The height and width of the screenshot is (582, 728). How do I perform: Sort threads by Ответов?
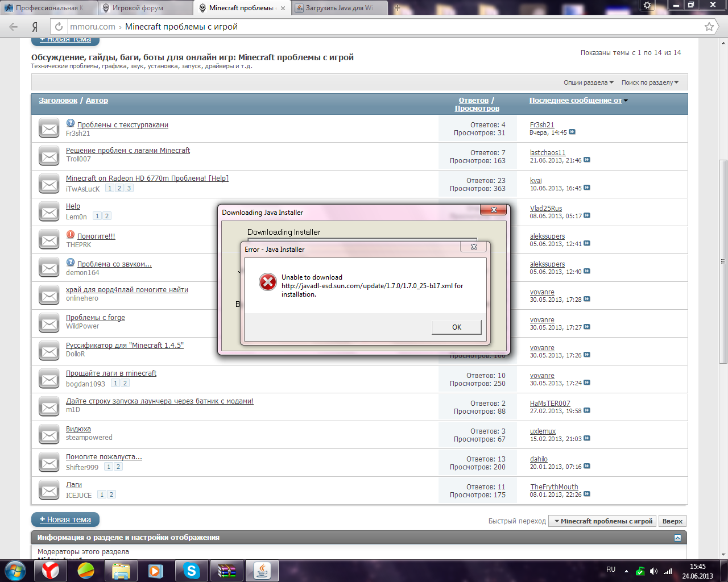pyautogui.click(x=474, y=101)
